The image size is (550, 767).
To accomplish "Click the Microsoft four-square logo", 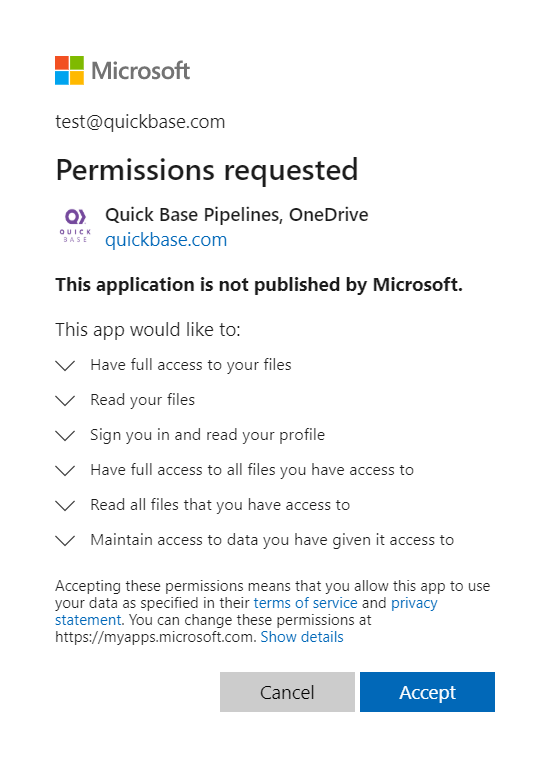I will coord(69,70).
